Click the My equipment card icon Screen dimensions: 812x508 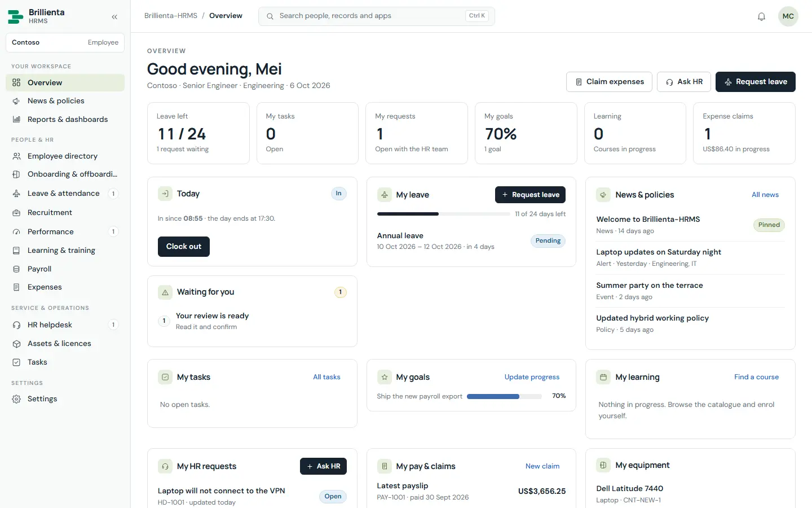[603, 465]
